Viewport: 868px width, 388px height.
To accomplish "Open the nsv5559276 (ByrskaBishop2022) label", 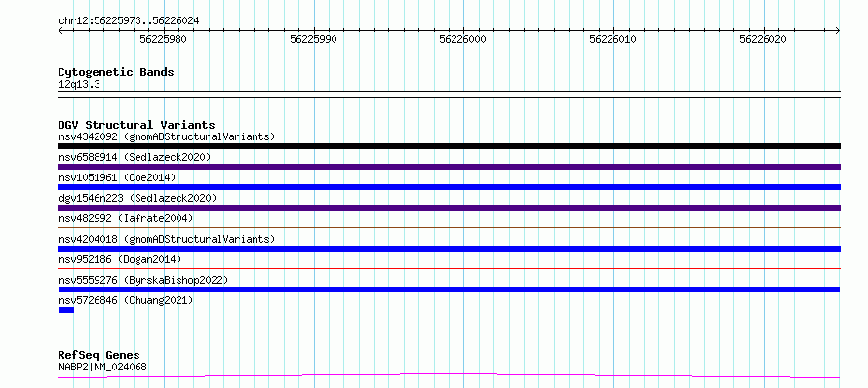I will [x=143, y=280].
